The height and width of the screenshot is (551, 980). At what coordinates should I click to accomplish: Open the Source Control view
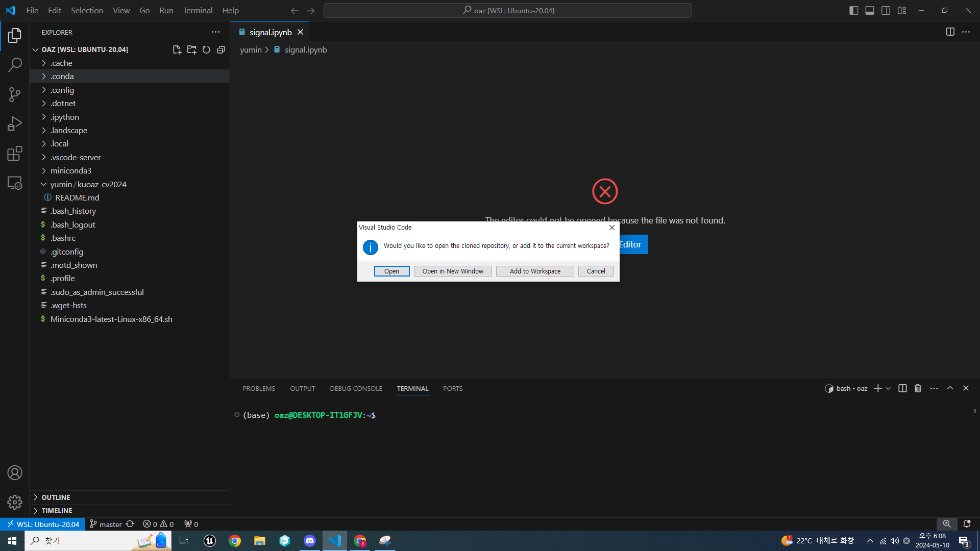pyautogui.click(x=15, y=94)
